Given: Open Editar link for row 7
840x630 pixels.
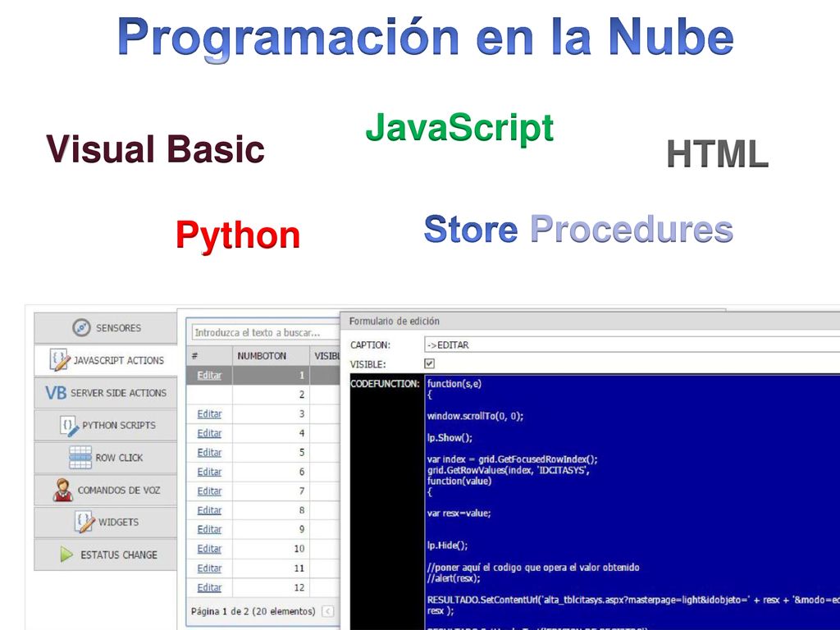Looking at the screenshot, I should coord(209,491).
